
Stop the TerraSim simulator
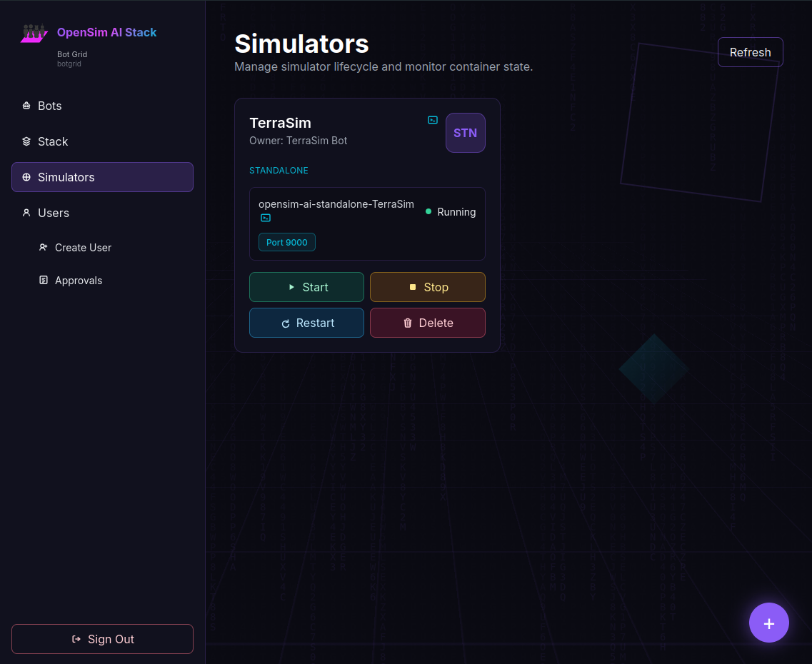coord(427,287)
